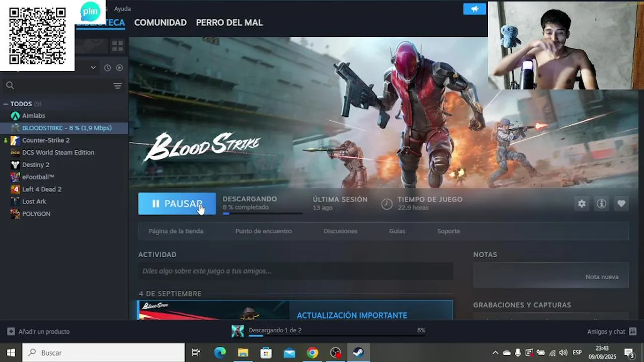Open Soporte tab
The image size is (644, 362).
pos(448,231)
